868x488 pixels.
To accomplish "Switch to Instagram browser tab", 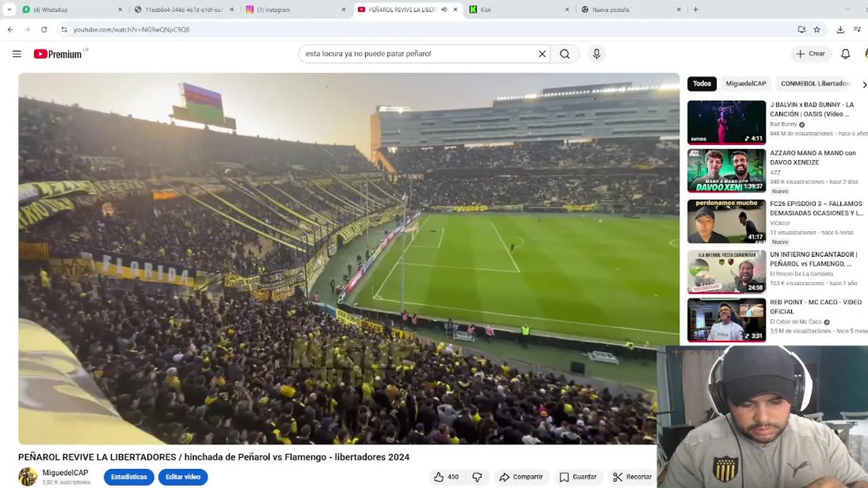I will (295, 9).
